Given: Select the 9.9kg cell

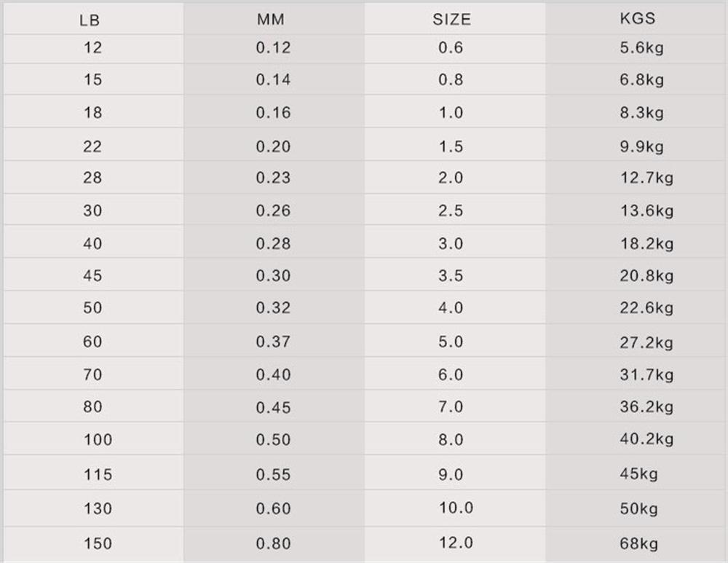Looking at the screenshot, I should 641,146.
